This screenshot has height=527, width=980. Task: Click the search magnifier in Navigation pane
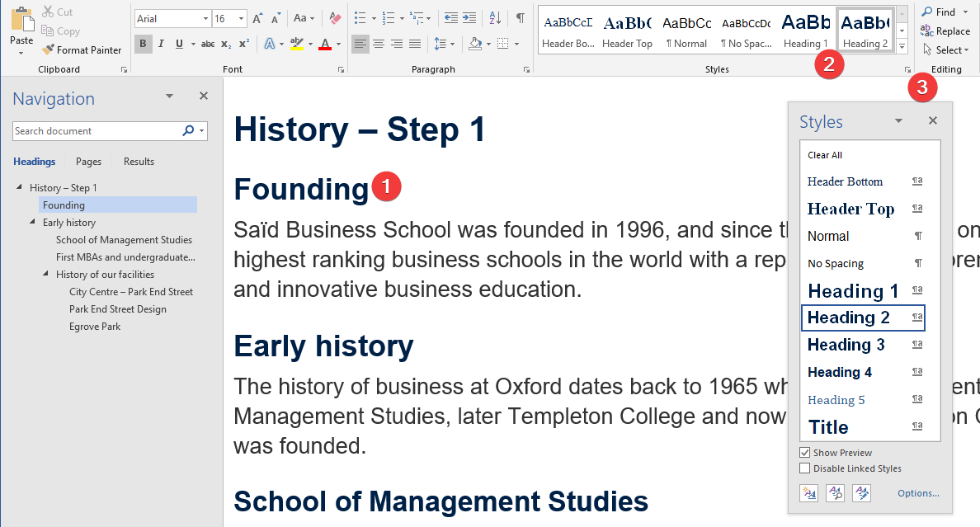pos(187,130)
